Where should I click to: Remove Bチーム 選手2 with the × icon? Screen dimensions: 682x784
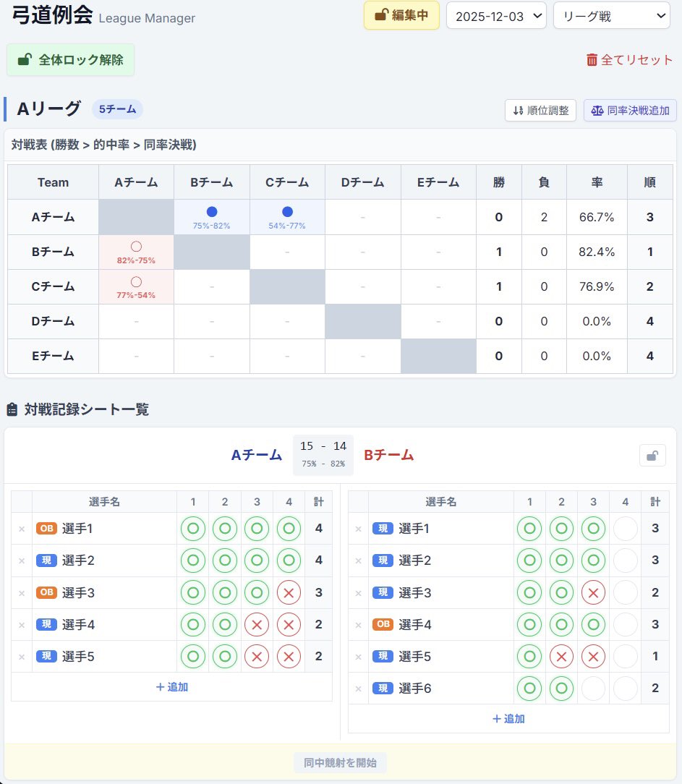point(358,561)
